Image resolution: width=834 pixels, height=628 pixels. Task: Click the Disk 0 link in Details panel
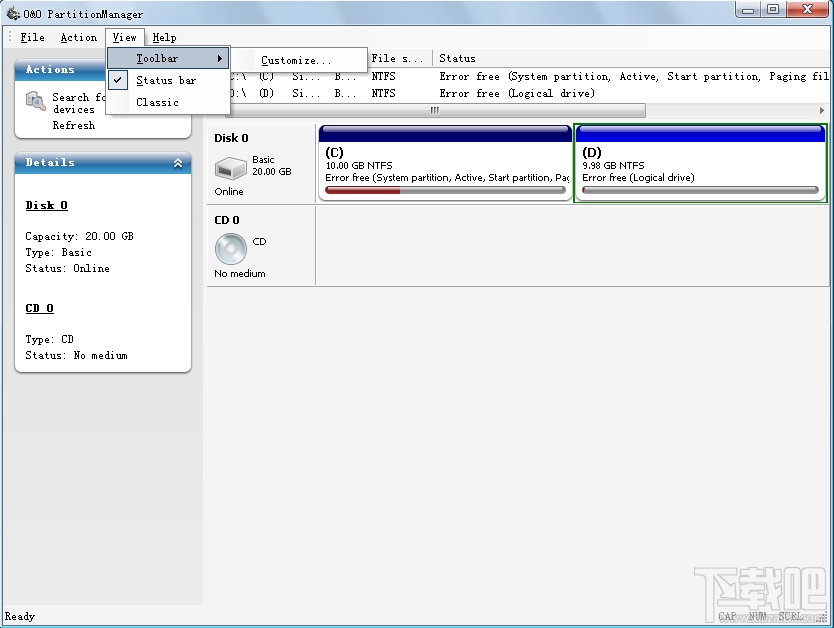coord(46,205)
